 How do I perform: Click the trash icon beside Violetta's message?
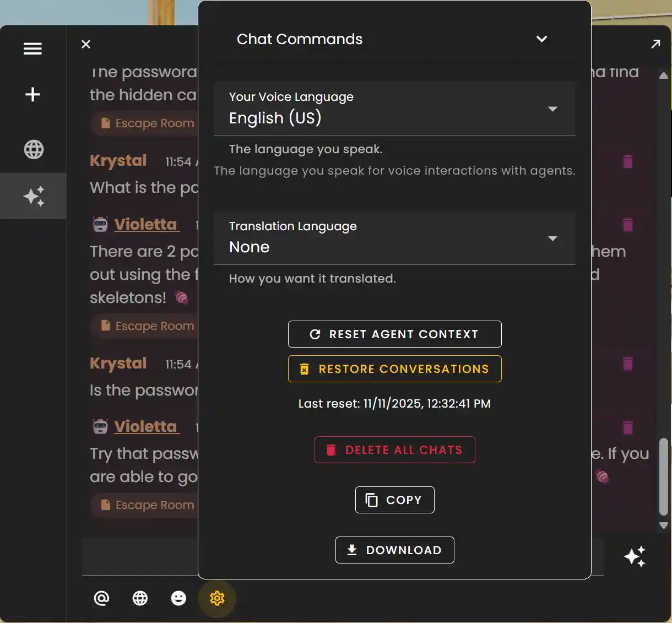[628, 225]
